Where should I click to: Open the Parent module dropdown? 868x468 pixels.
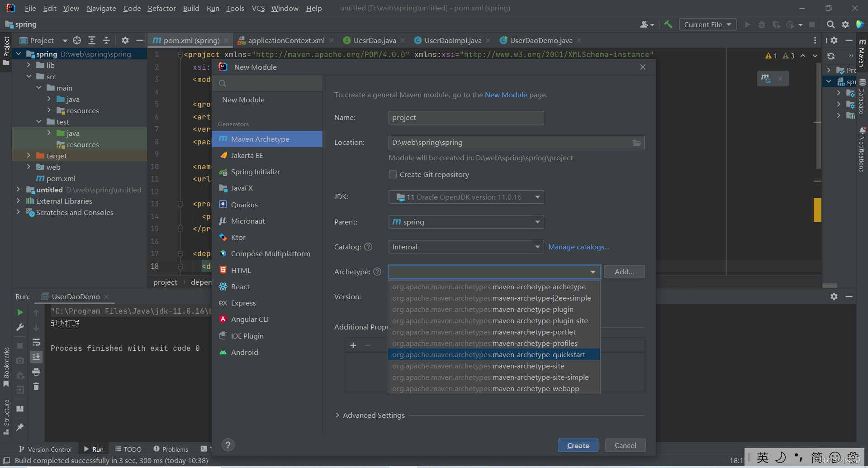pyautogui.click(x=466, y=222)
